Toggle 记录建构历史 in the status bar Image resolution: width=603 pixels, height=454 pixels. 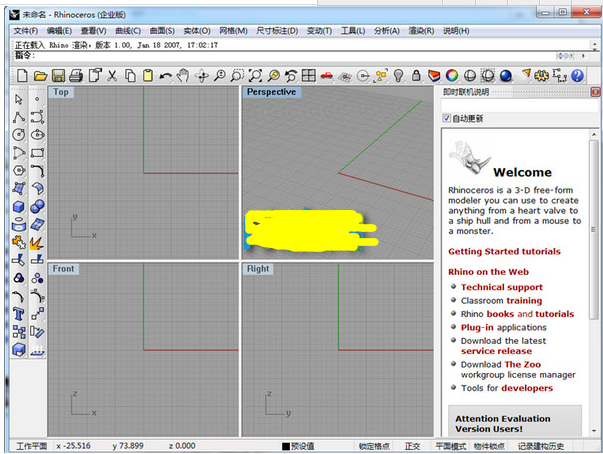540,446
